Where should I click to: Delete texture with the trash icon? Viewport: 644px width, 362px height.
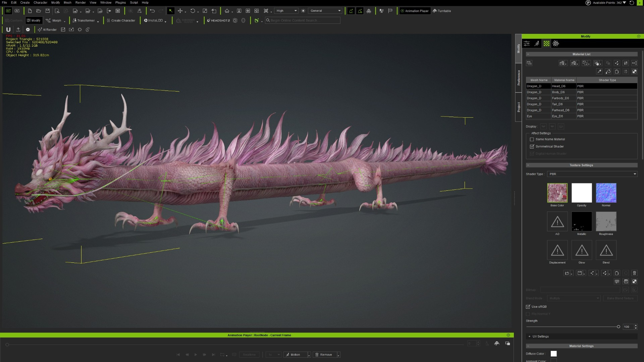(634, 273)
